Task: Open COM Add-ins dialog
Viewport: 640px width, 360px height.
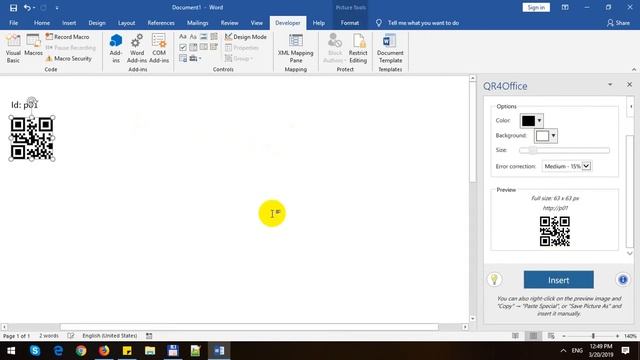Action: [x=159, y=48]
